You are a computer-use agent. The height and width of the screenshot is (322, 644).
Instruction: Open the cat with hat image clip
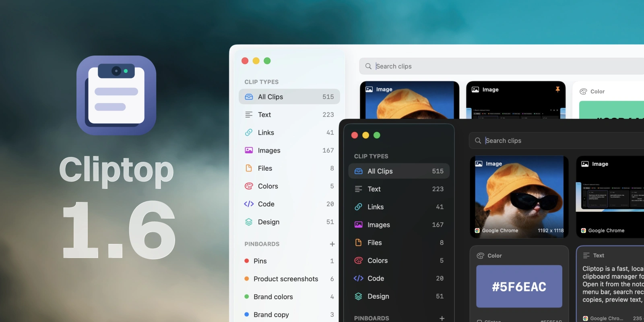coord(519,197)
